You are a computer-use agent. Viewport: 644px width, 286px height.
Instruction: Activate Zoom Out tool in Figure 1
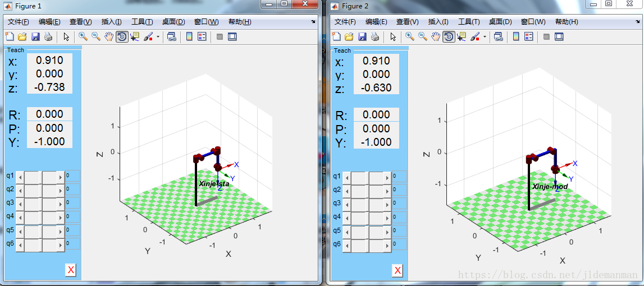click(95, 37)
